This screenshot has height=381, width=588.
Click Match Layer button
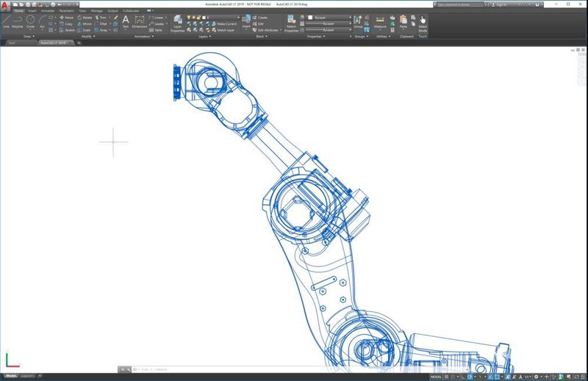pyautogui.click(x=223, y=30)
